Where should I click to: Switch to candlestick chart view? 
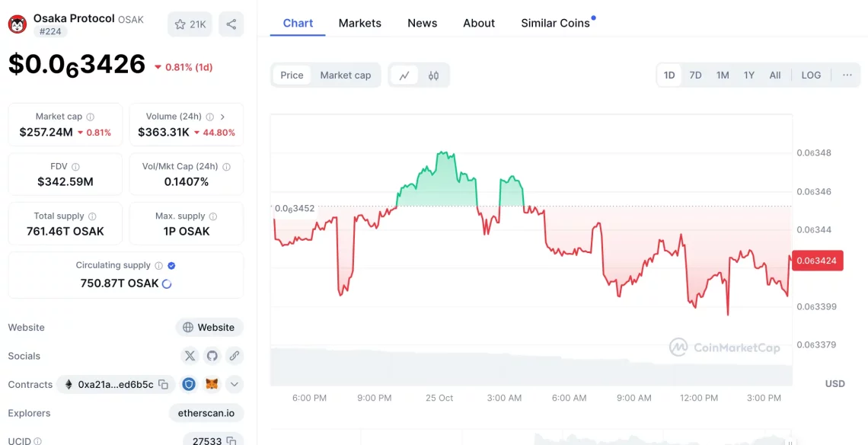click(x=433, y=75)
